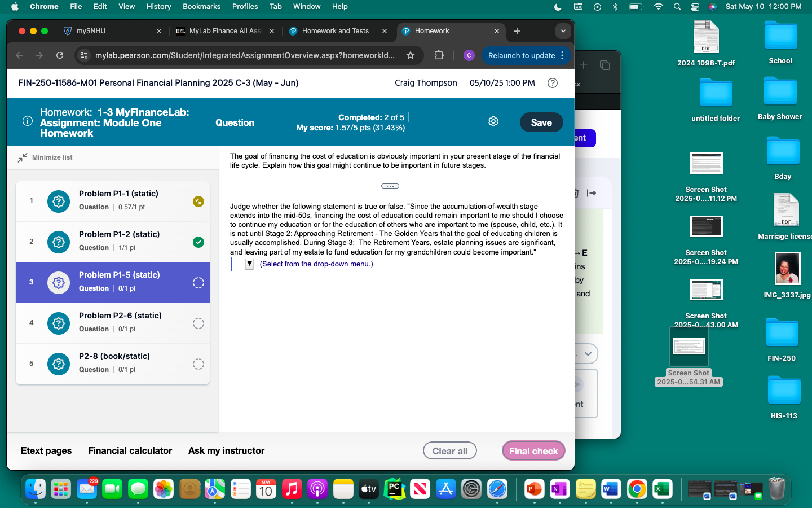Open the Chrome profile avatar C

pos(469,55)
